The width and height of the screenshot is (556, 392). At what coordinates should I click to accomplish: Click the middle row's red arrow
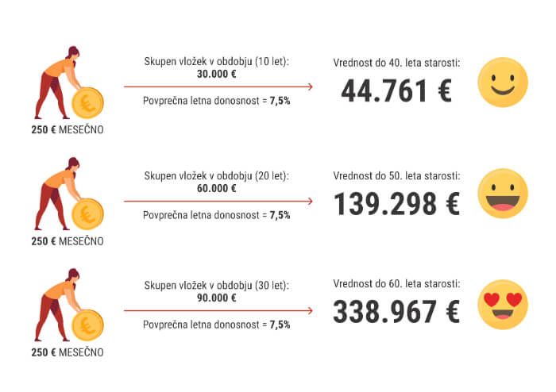pyautogui.click(x=218, y=199)
